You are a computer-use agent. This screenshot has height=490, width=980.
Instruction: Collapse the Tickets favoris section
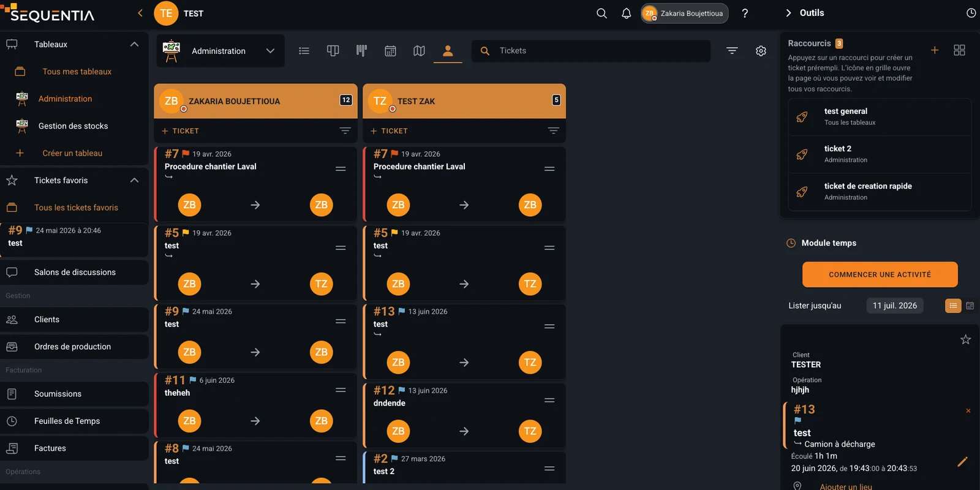135,180
